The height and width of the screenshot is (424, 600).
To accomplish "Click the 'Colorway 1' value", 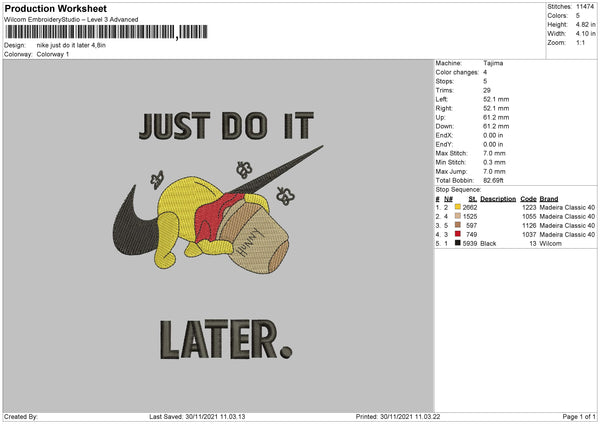I will 53,54.
